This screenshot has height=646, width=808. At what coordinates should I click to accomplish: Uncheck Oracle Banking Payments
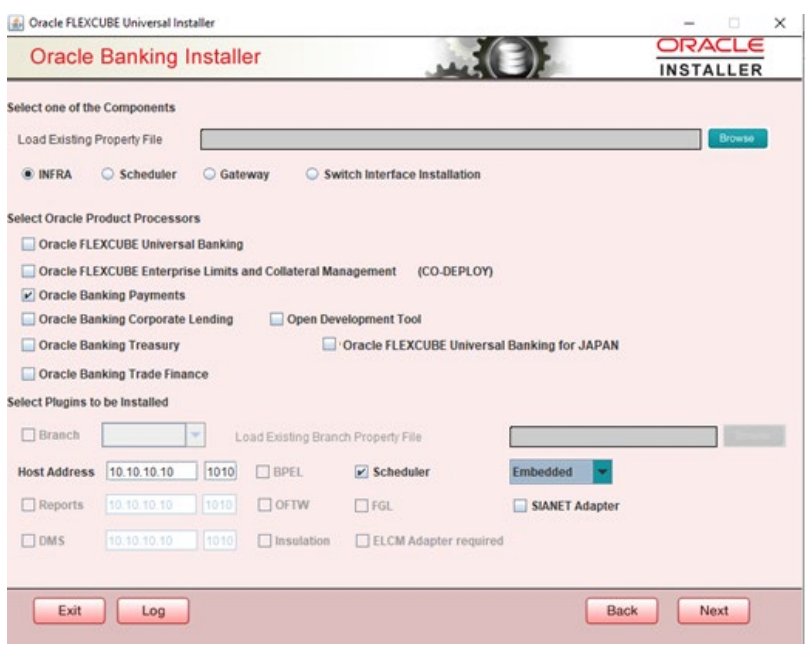[28, 295]
